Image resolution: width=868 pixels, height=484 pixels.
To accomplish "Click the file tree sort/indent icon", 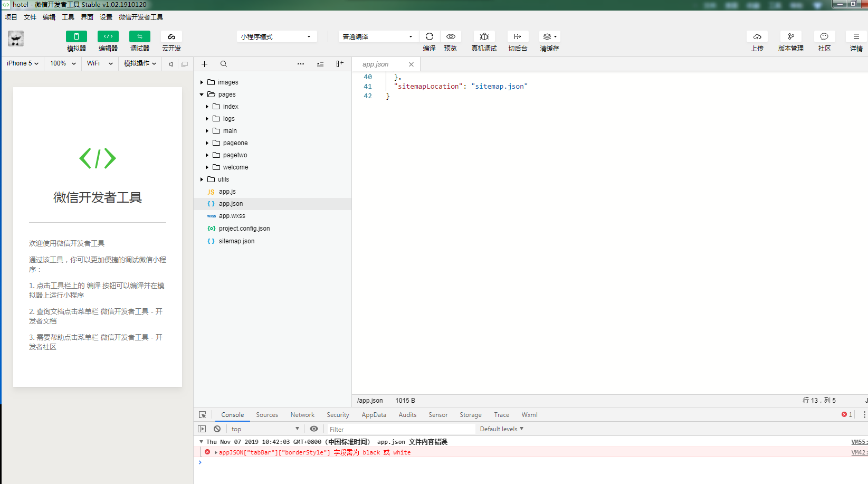I will tap(320, 64).
